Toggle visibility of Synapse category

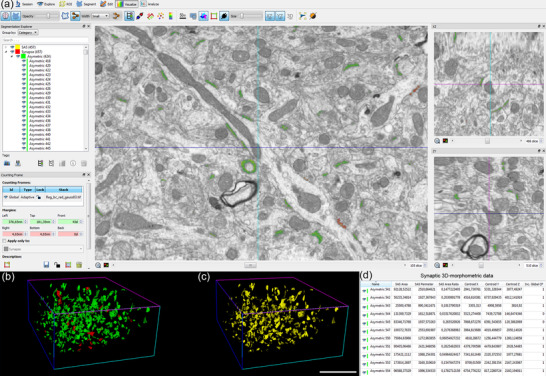pyautogui.click(x=13, y=52)
